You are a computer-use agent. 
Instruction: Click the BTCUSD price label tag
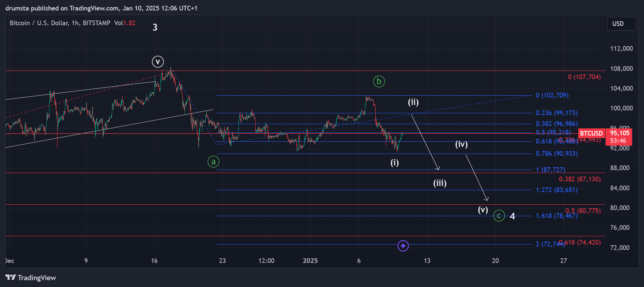591,133
